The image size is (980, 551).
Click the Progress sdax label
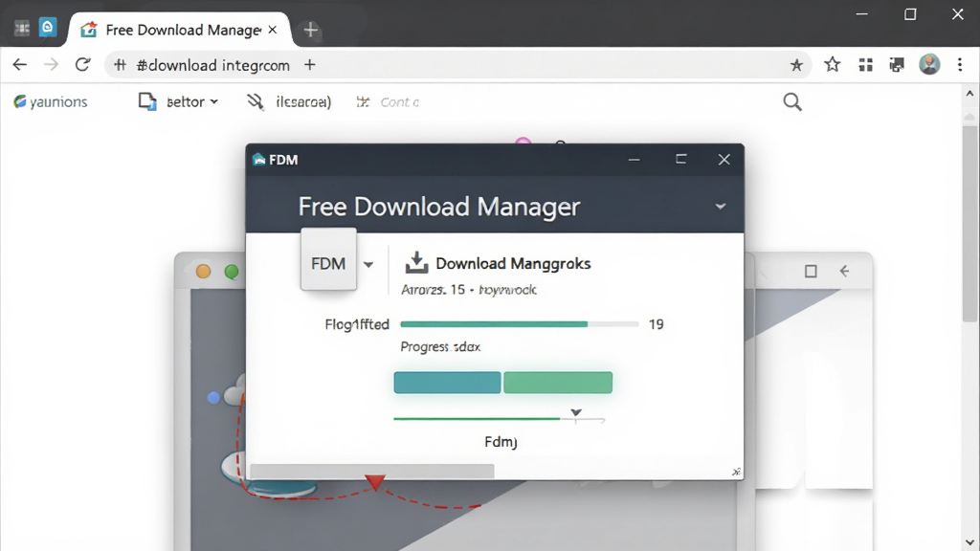pyautogui.click(x=440, y=346)
